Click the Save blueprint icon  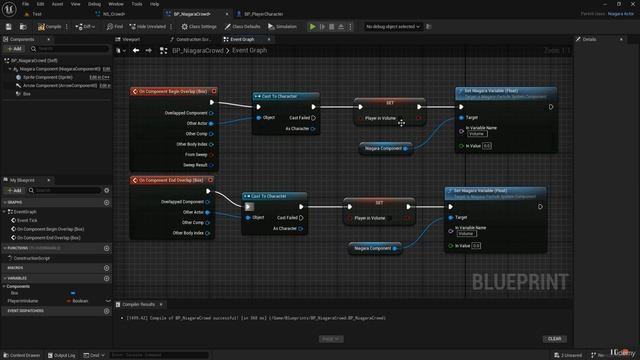(x=9, y=27)
